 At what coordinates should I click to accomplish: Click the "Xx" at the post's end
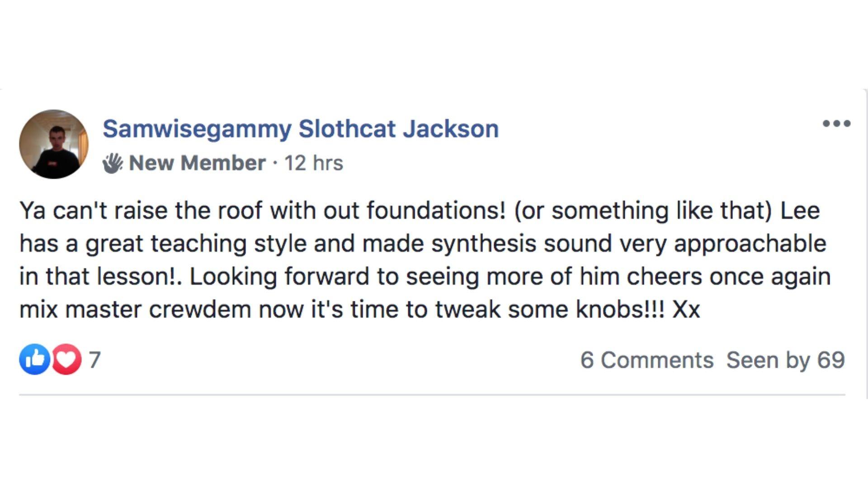tap(686, 310)
